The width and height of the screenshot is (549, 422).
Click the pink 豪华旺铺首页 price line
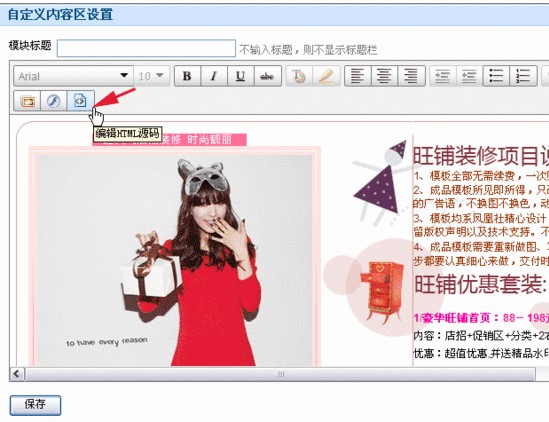(x=481, y=318)
